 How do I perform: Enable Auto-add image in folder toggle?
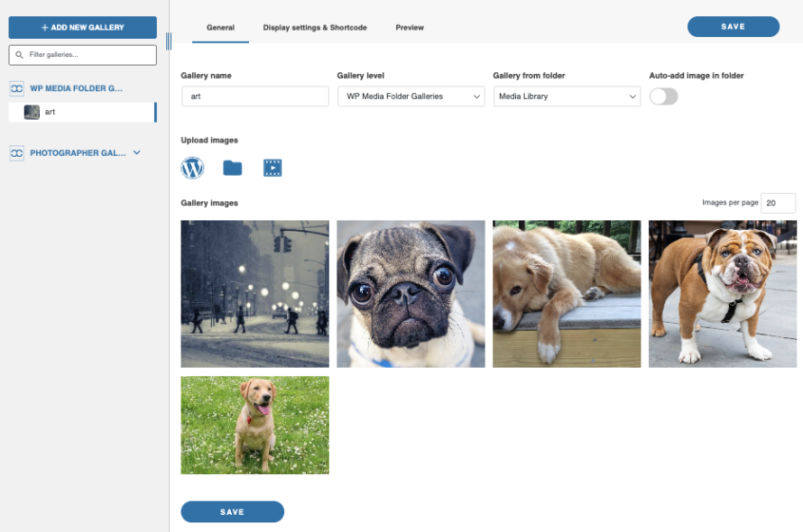coord(663,96)
